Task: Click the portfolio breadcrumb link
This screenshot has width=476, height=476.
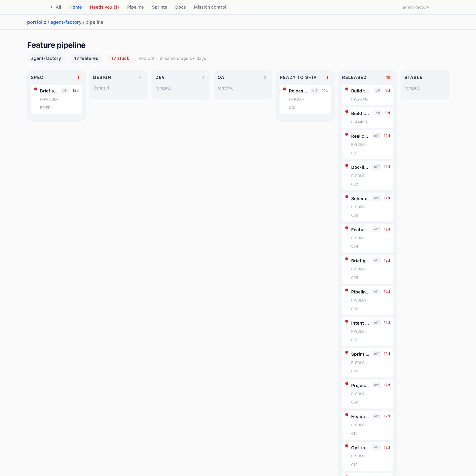Action: [x=37, y=22]
